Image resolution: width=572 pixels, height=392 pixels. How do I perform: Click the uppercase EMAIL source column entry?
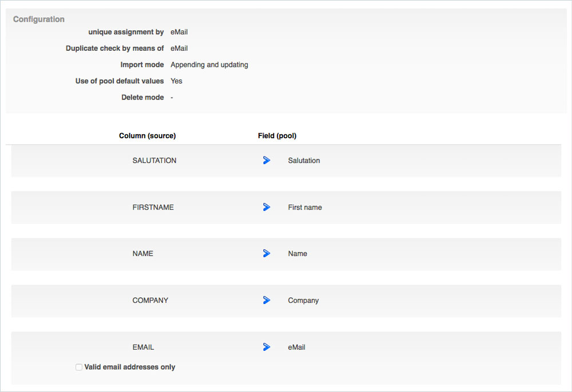(143, 347)
